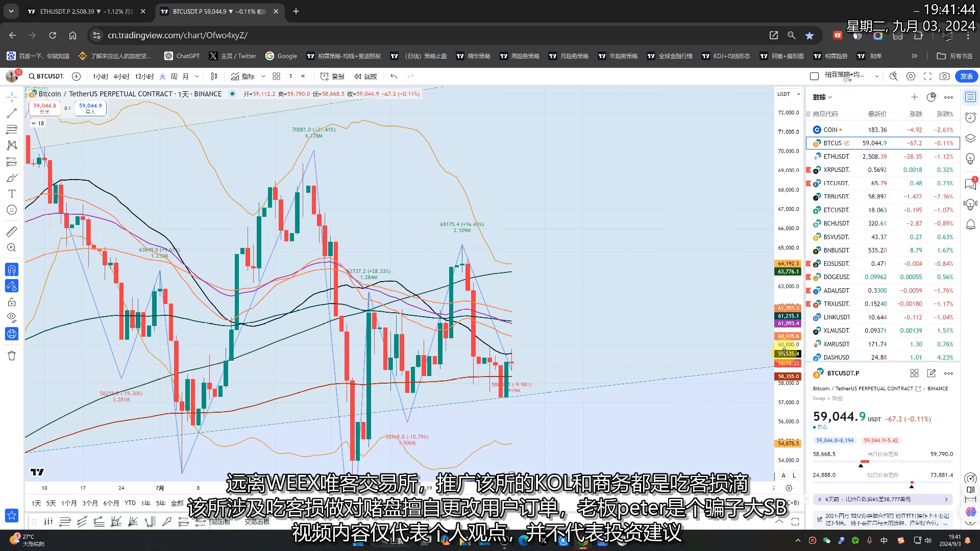Open the object tree layers panel
The width and height of the screenshot is (980, 551).
pos(970,138)
